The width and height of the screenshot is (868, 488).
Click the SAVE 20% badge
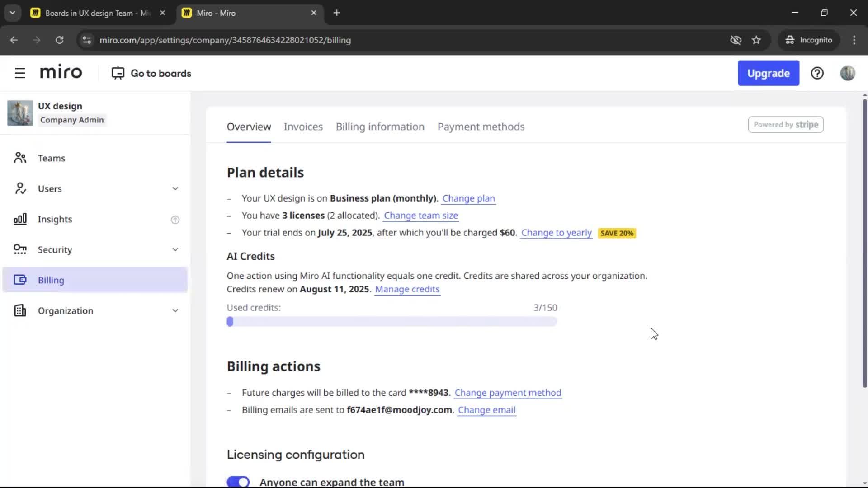[x=617, y=233]
